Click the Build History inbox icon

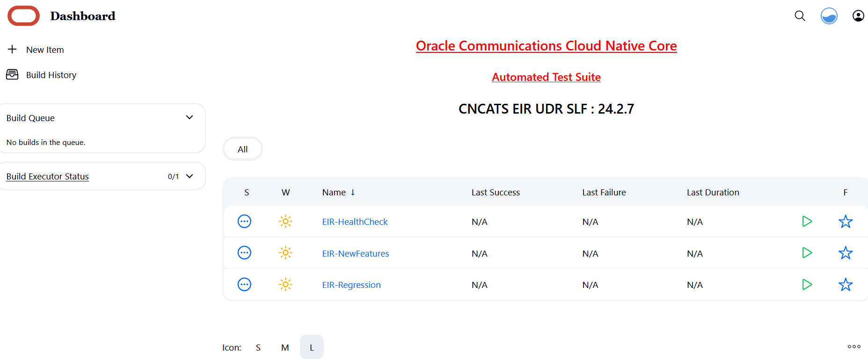(x=12, y=74)
